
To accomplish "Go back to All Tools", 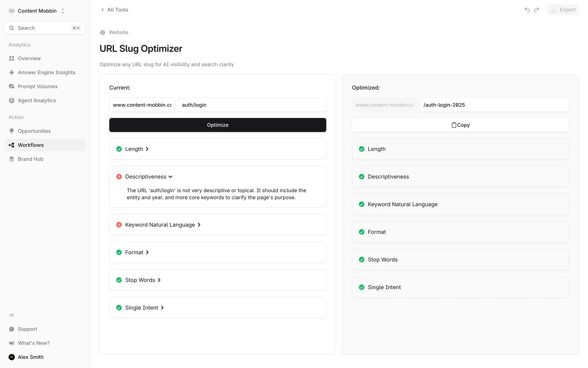I will click(x=115, y=10).
